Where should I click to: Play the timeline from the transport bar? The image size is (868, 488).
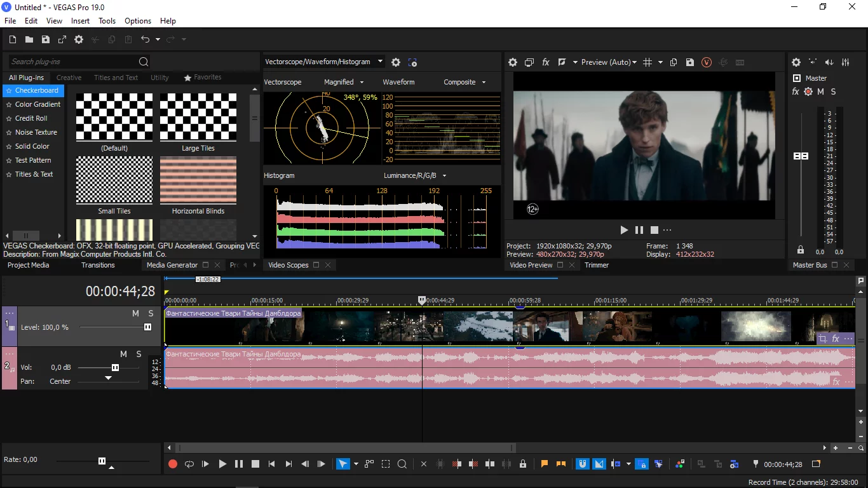[x=222, y=464]
